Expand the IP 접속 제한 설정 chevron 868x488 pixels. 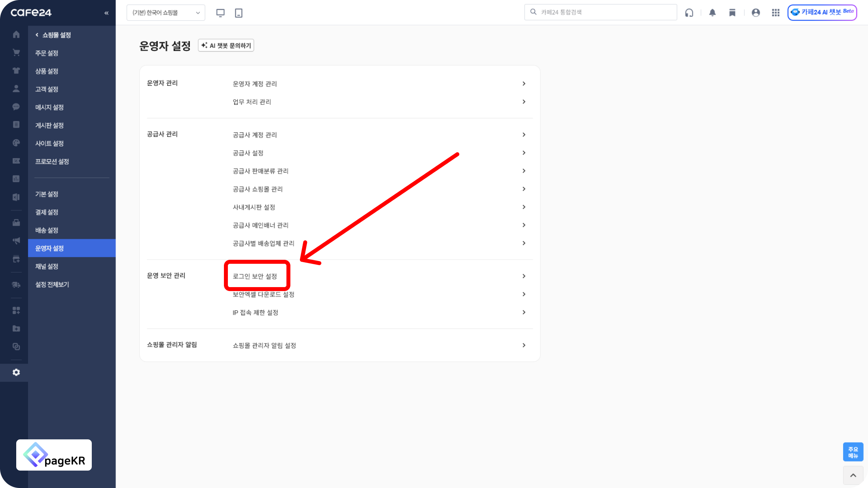pos(524,312)
